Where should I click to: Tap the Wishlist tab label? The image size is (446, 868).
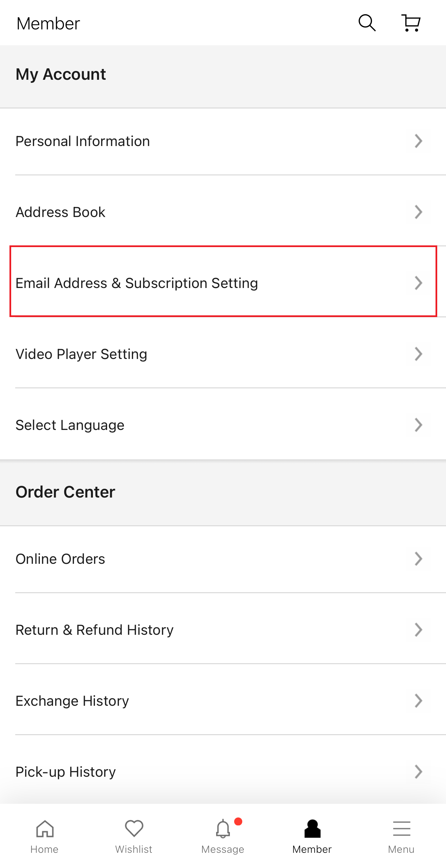134,849
